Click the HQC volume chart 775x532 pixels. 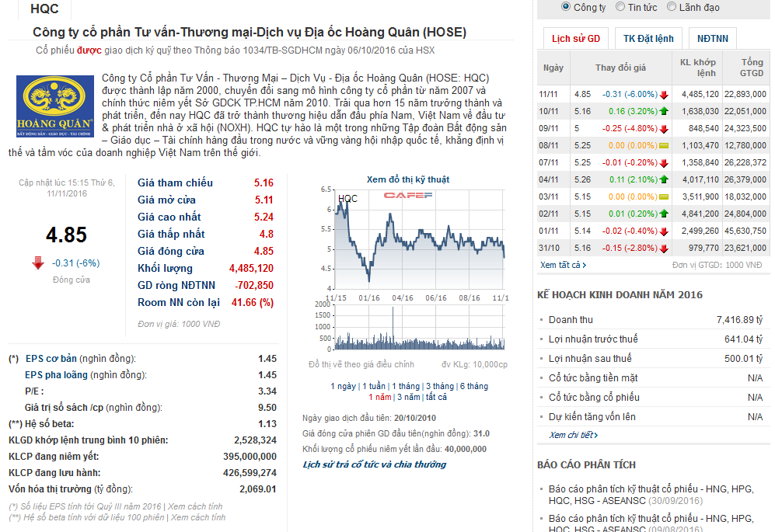419,327
